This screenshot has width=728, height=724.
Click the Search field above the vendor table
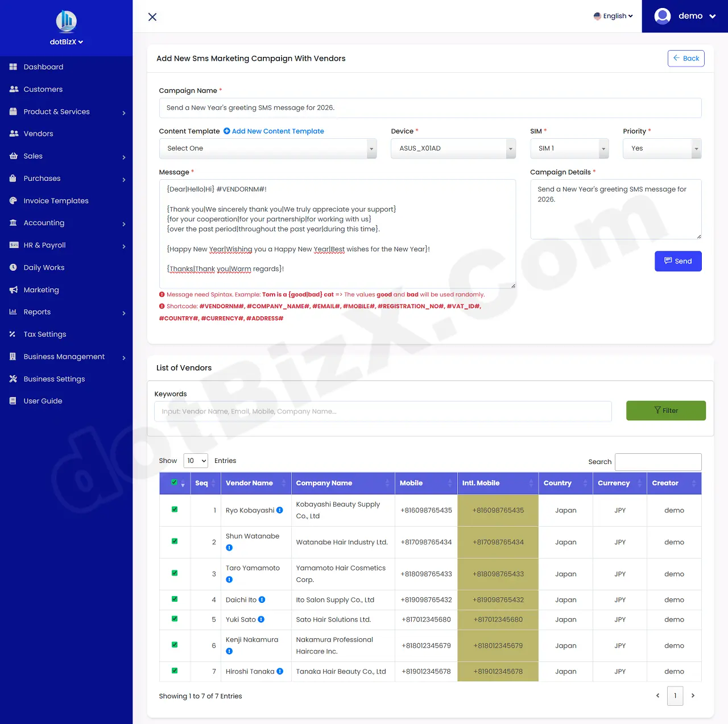click(658, 462)
